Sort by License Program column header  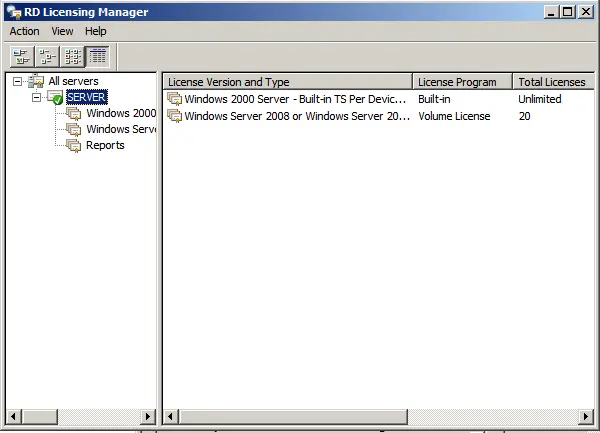462,81
